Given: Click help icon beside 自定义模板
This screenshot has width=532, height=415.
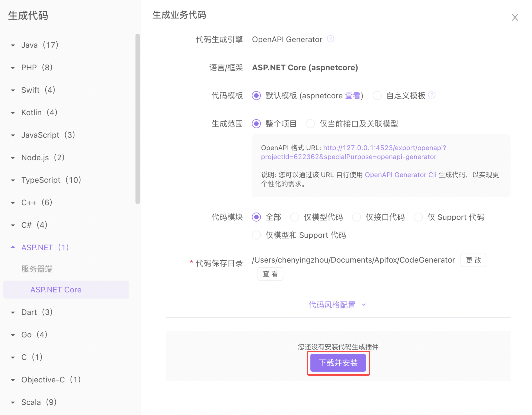Looking at the screenshot, I should click(x=432, y=95).
